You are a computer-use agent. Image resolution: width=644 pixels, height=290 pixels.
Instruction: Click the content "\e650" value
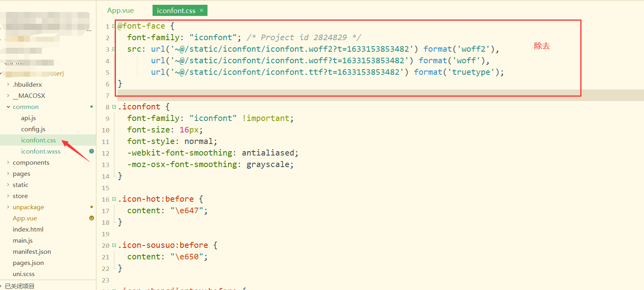click(187, 257)
